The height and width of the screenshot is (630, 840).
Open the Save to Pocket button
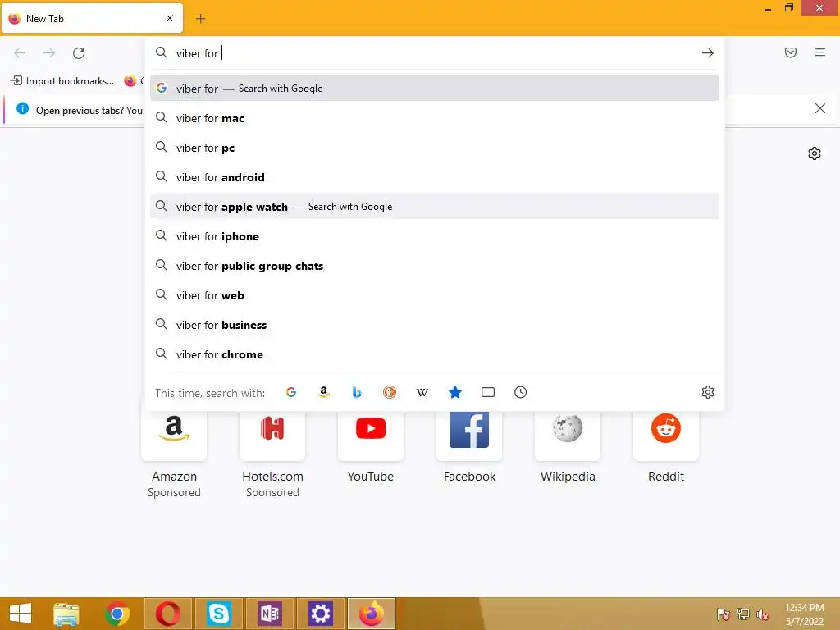(x=791, y=52)
